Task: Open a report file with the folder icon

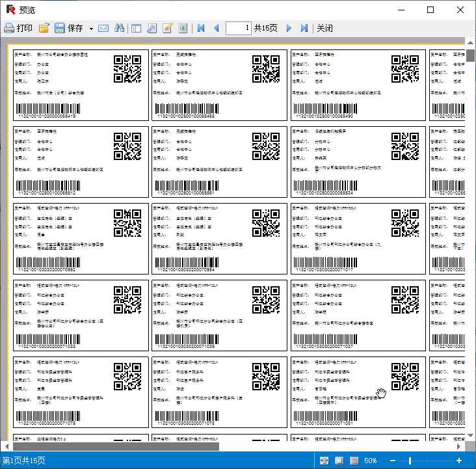Action: (44, 28)
